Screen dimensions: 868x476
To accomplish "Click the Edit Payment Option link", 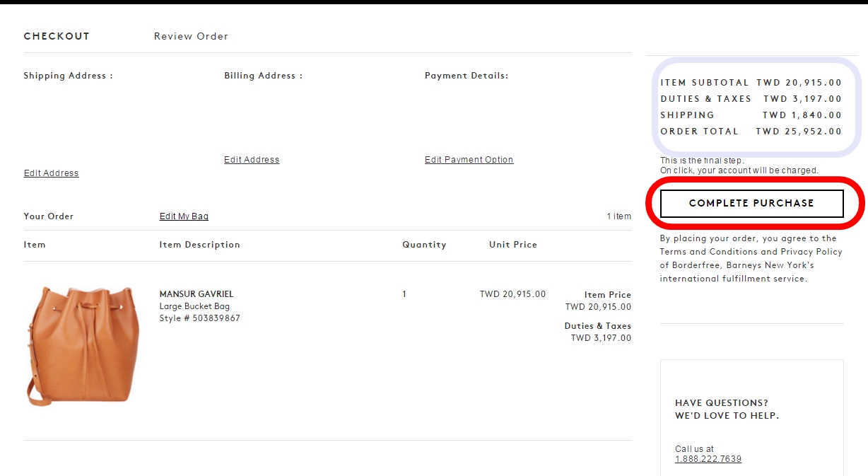I will click(469, 160).
